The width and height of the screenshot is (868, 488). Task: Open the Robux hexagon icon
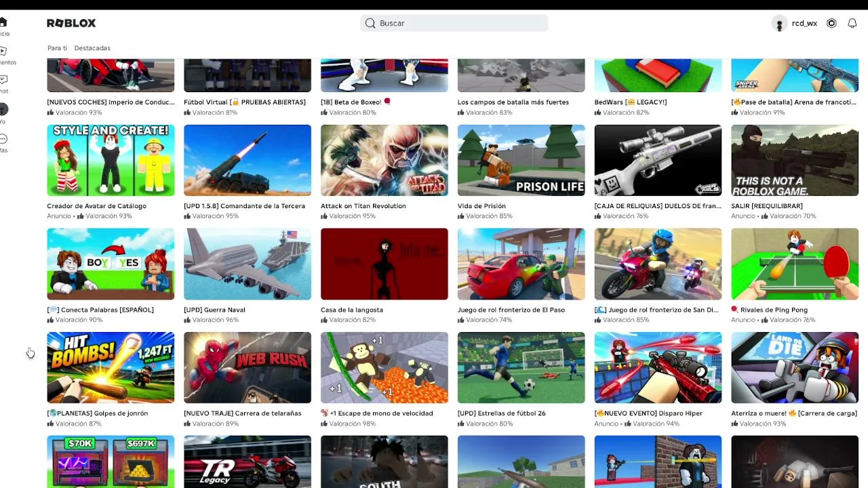click(831, 23)
